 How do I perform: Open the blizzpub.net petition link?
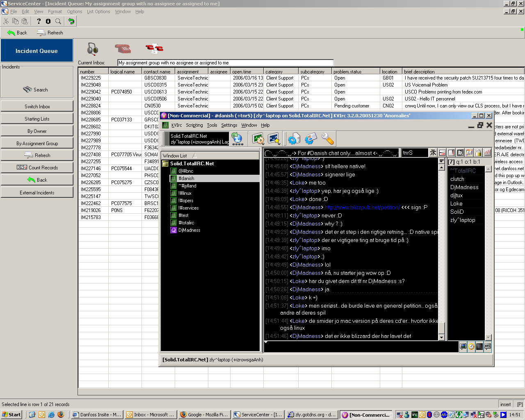[362, 208]
